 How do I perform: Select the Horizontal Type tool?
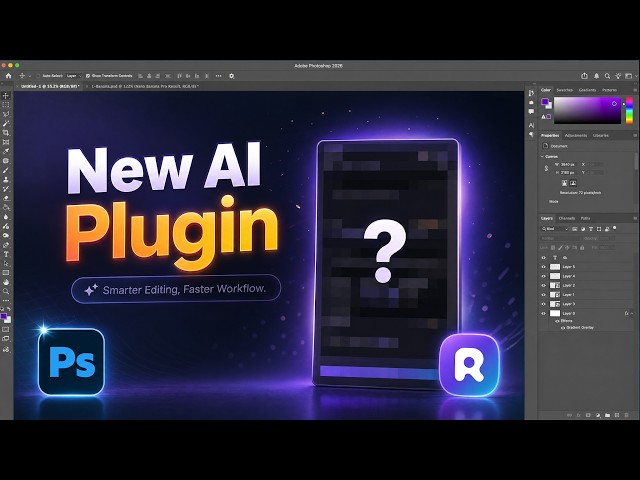[x=6, y=254]
